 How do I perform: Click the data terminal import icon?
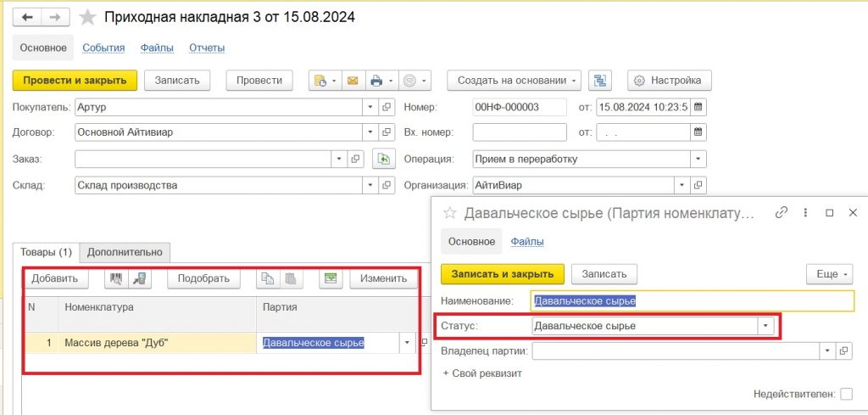pos(139,278)
